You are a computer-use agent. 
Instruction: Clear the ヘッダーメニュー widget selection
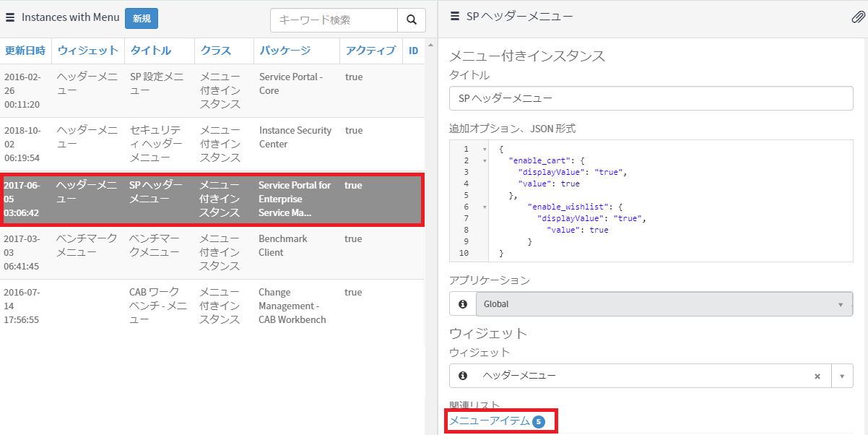point(817,376)
